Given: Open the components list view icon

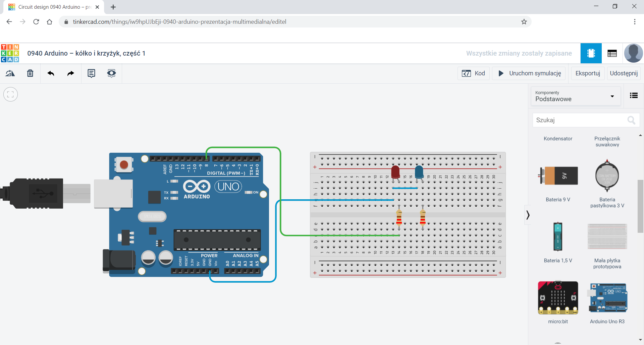Looking at the screenshot, I should 634,95.
